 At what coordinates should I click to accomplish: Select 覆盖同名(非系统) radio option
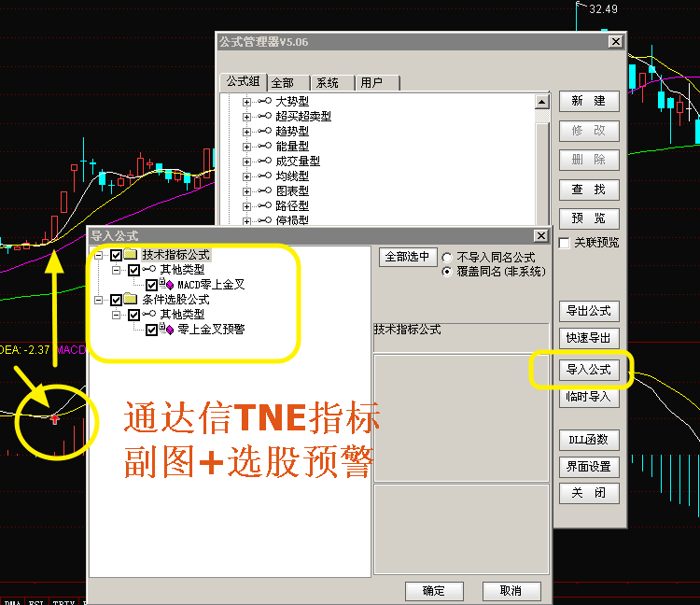[x=447, y=272]
